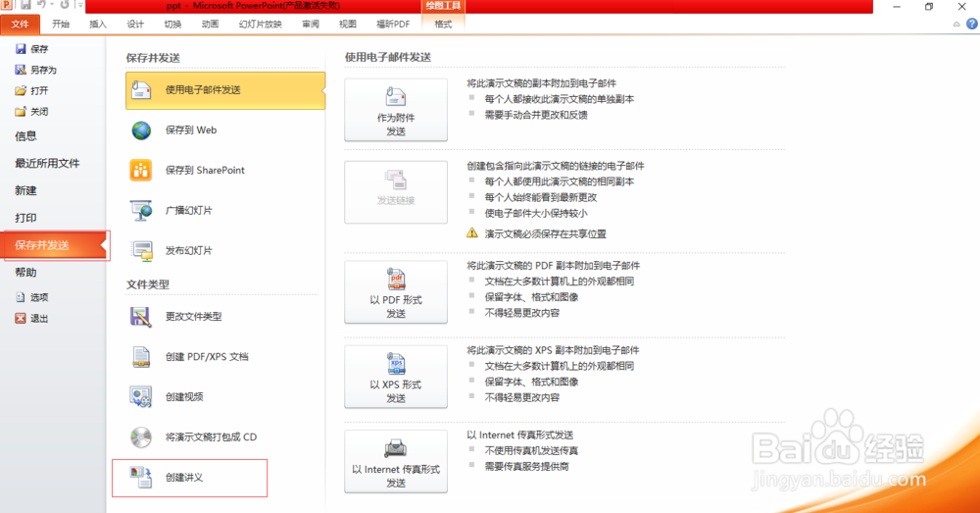Click the Save icon in backstage menu
This screenshot has width=980, height=513.
coord(21,49)
